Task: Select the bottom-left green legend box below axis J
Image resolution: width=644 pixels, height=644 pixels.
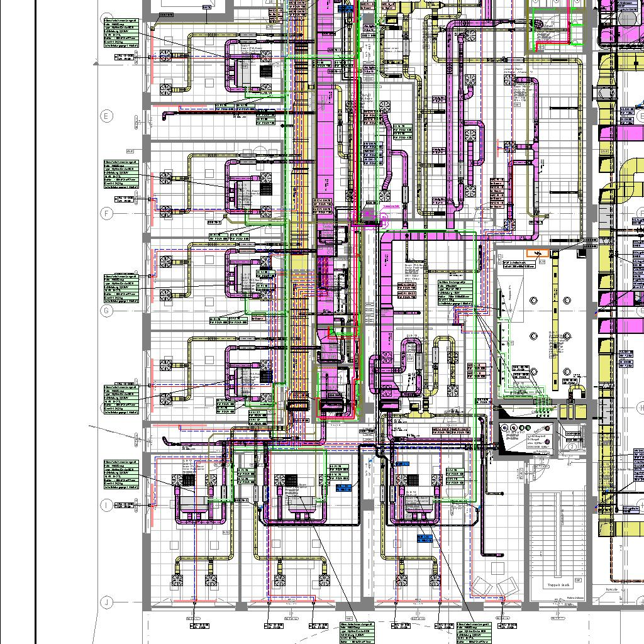Action: click(357, 633)
